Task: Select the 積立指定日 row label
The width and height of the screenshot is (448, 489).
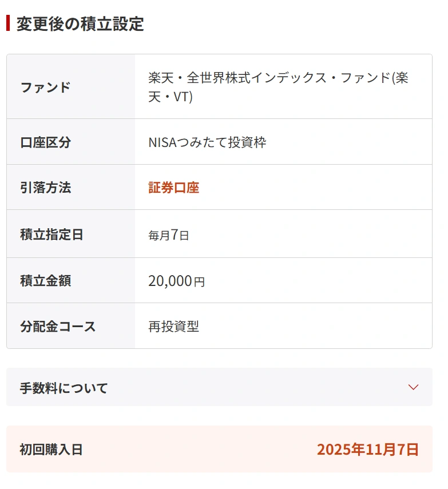Action: point(51,234)
